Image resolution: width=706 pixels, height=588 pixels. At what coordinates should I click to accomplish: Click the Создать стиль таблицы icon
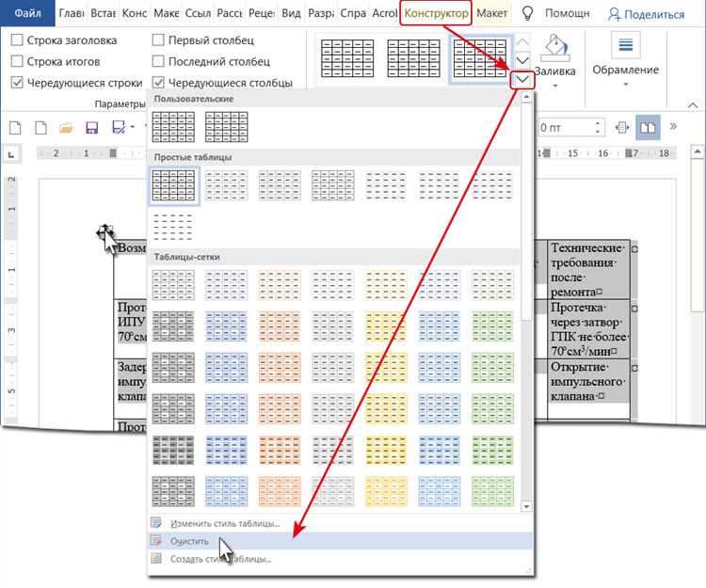pyautogui.click(x=156, y=558)
